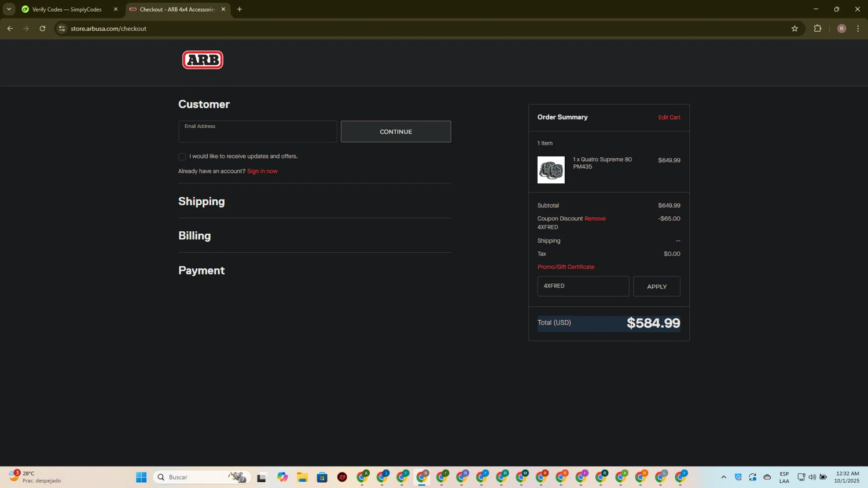
Task: Click the Edit Cart link
Action: (x=669, y=117)
